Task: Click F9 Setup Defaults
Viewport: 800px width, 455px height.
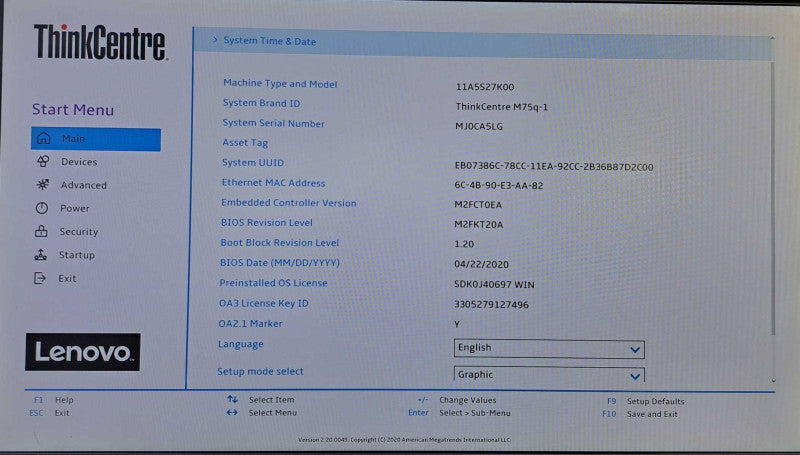Action: click(x=645, y=401)
